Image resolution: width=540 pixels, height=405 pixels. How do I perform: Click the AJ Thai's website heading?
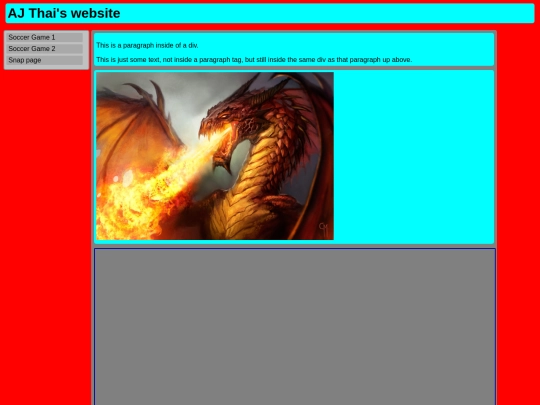click(x=64, y=13)
